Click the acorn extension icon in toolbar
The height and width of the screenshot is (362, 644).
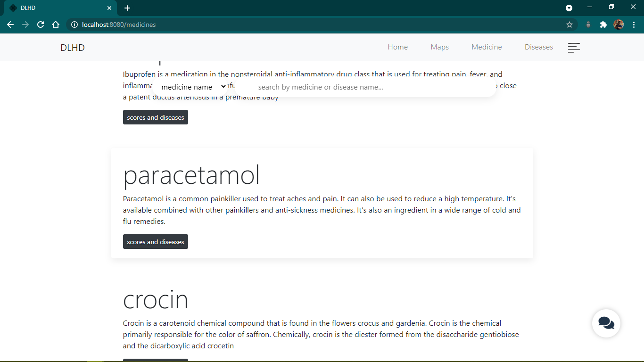click(x=588, y=25)
